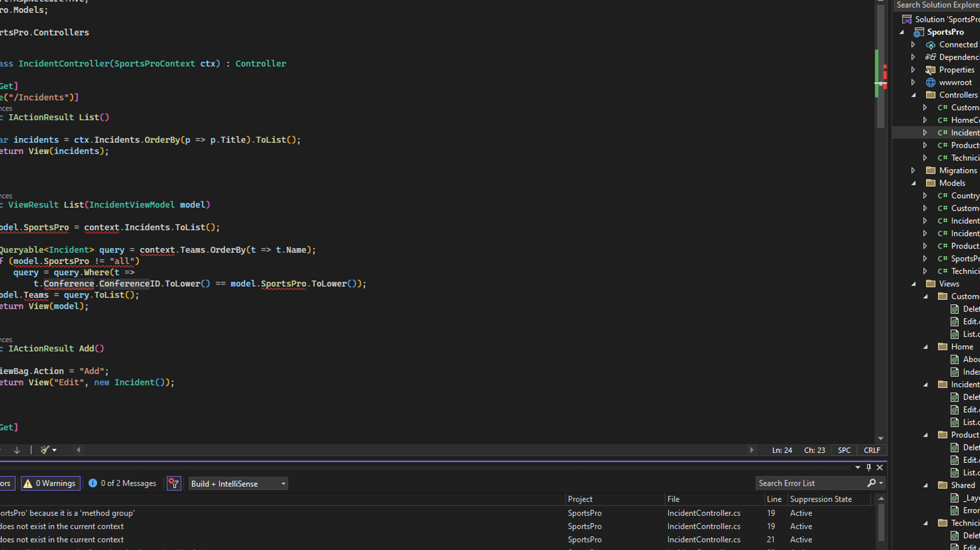The image size is (980, 550).
Task: Click the Properties wrench icon
Action: (x=931, y=70)
